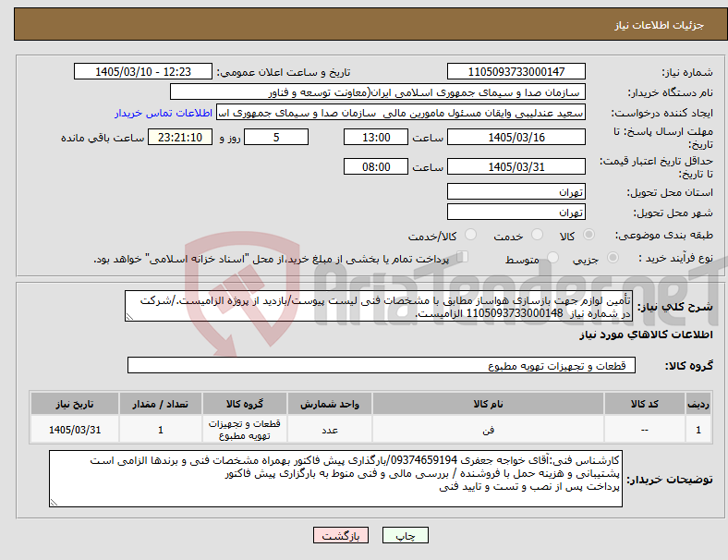The width and height of the screenshot is (728, 560).
Task: Click the item code cell showing --
Action: click(x=645, y=430)
